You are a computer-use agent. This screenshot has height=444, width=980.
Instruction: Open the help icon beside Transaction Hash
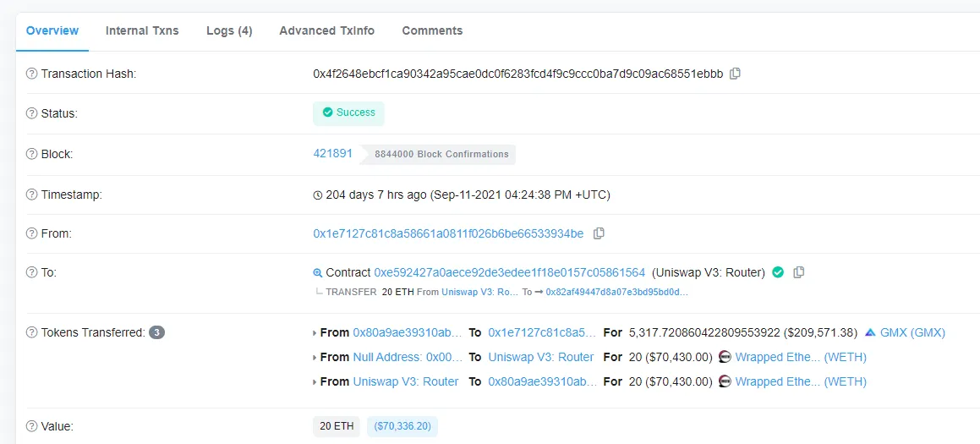pyautogui.click(x=31, y=74)
